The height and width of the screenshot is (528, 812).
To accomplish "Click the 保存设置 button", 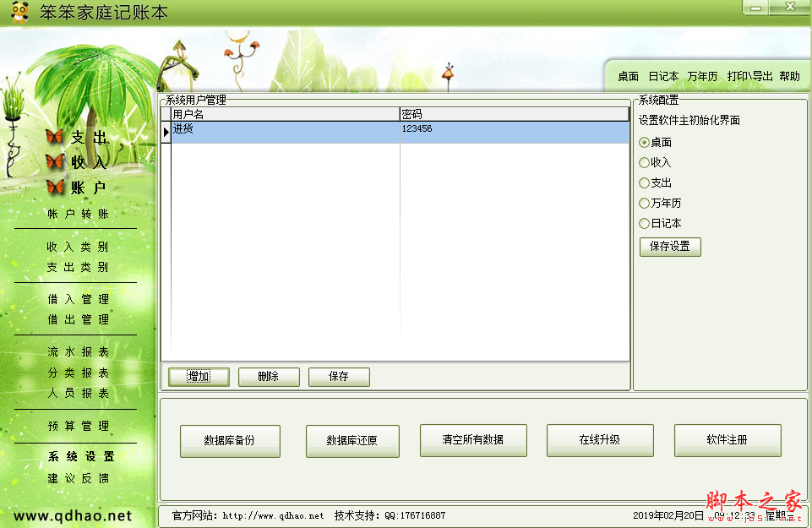I will pos(669,247).
